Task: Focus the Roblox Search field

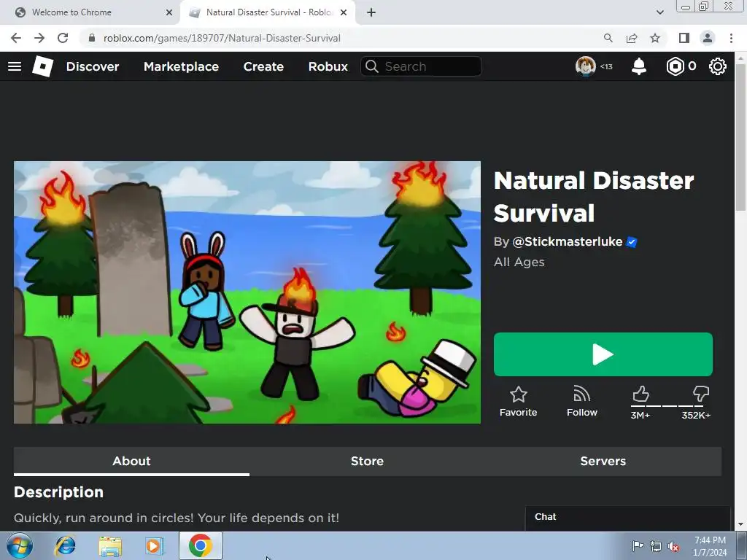Action: coord(421,66)
